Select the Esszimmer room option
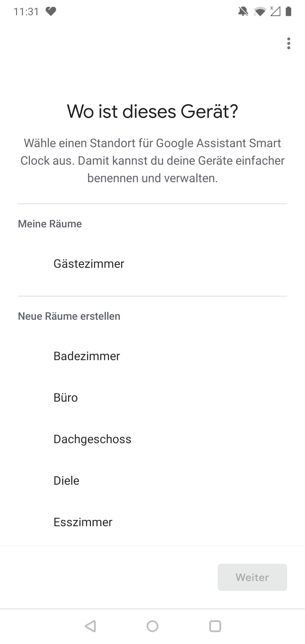This screenshot has height=644, width=305. (x=83, y=522)
